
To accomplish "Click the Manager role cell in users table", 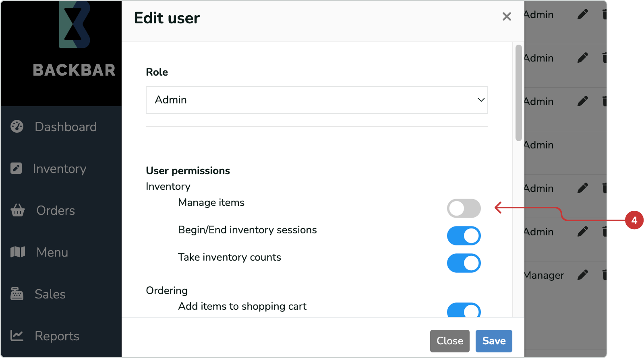I will [544, 275].
